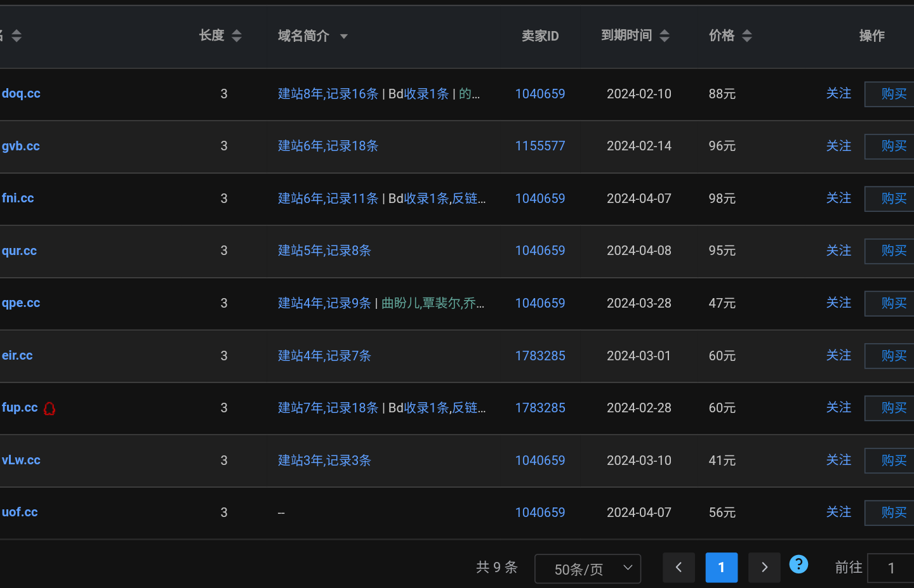Select expiry date 2024-03-10

point(639,461)
